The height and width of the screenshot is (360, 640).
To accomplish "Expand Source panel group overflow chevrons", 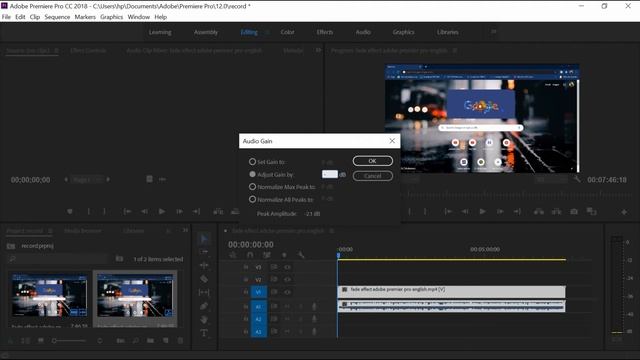I will 318,50.
